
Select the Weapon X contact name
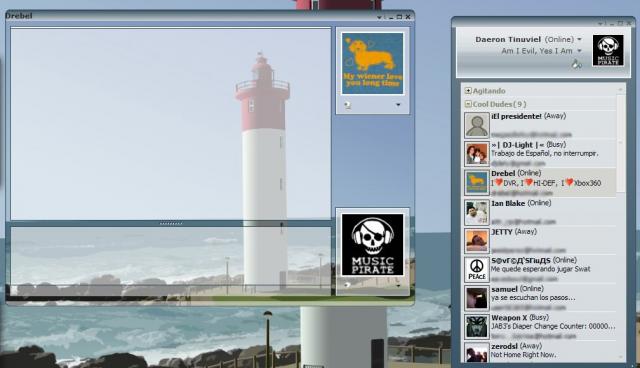[509, 317]
